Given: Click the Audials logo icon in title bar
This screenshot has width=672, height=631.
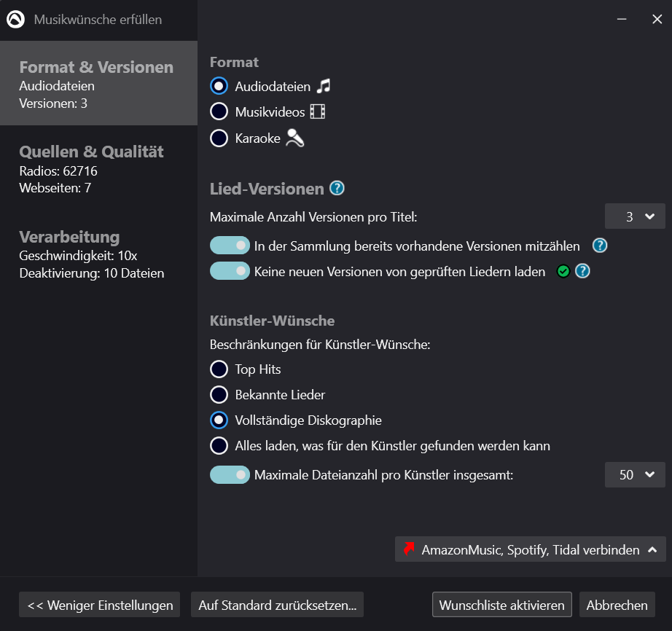Looking at the screenshot, I should tap(16, 19).
